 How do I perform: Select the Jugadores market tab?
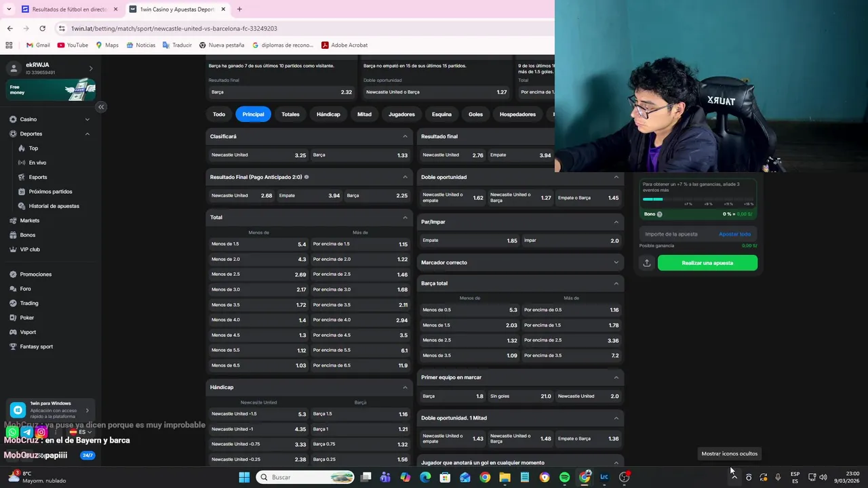(x=401, y=115)
